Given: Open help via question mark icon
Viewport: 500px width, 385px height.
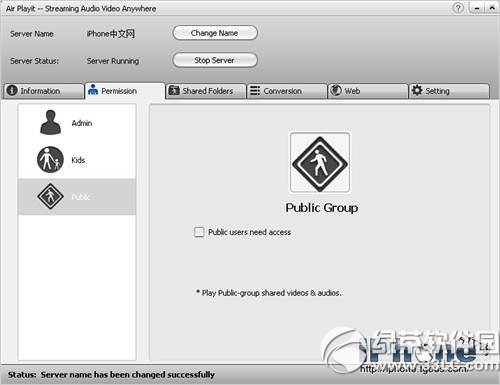Looking at the screenshot, I should (458, 8).
